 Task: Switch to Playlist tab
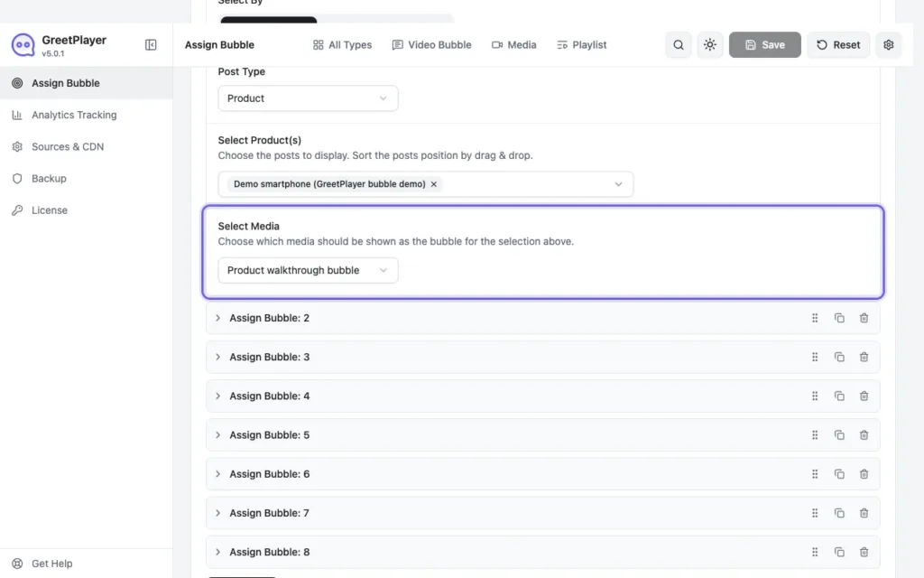pyautogui.click(x=582, y=45)
